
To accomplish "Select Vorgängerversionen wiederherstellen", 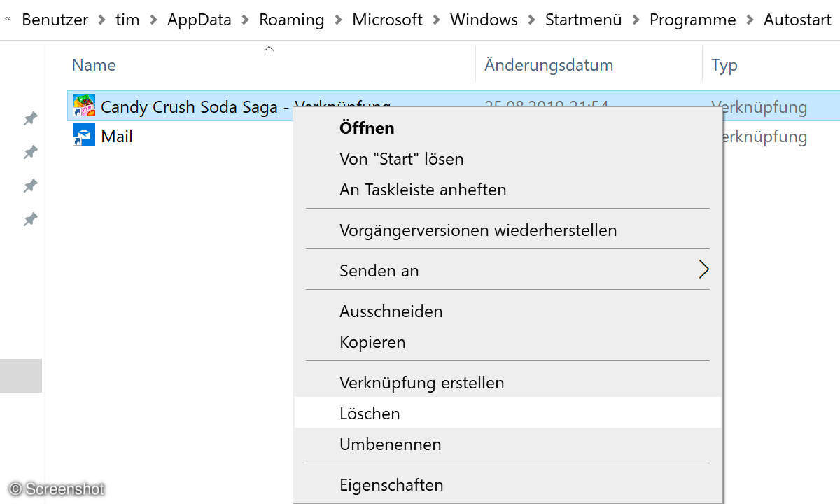I will click(x=508, y=230).
